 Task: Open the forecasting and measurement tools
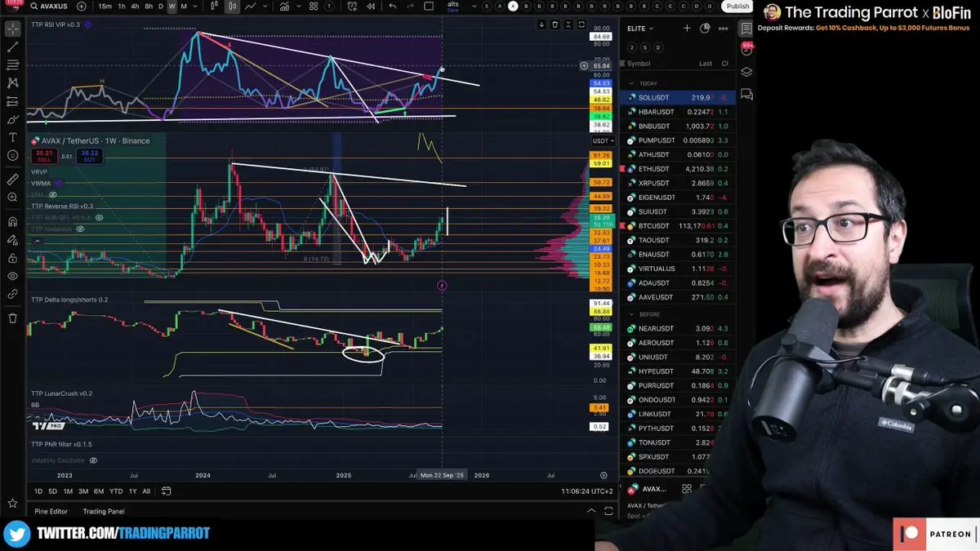(13, 100)
